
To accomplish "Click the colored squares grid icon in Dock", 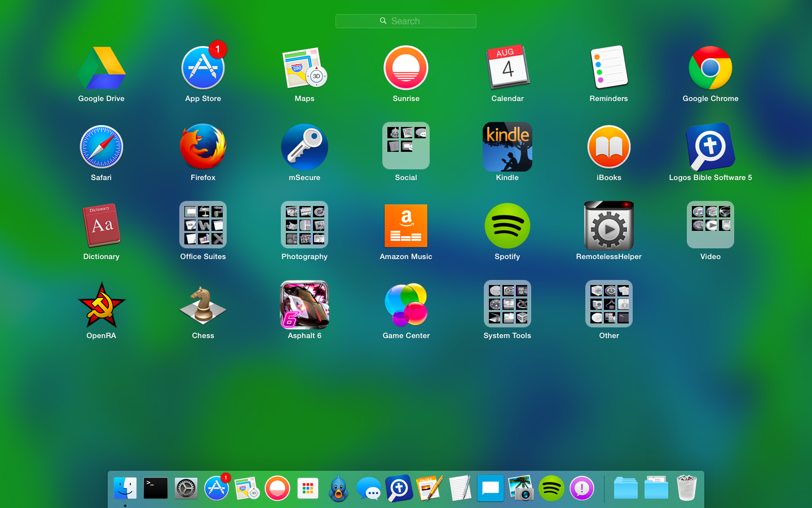I will 308,488.
